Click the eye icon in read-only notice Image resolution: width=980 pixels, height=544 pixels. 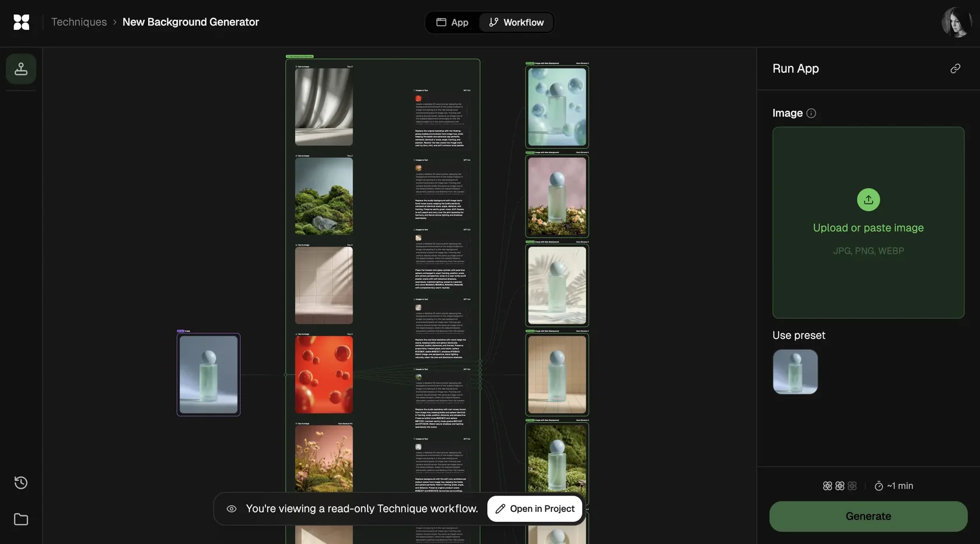pos(232,509)
